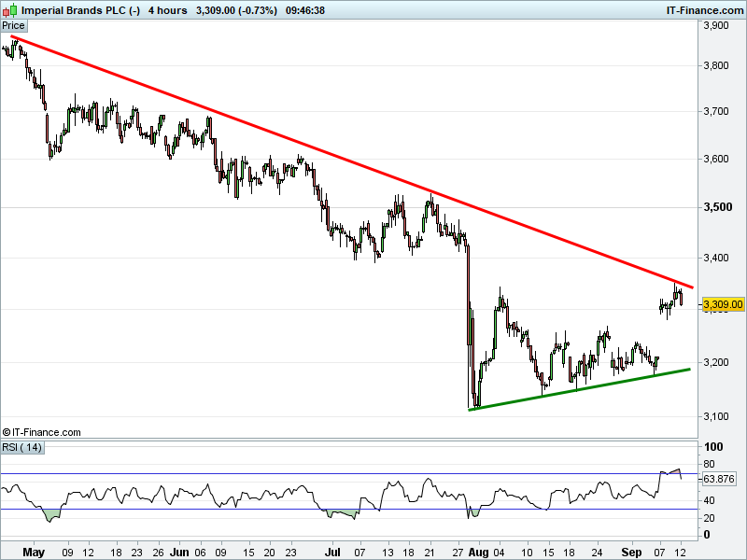Click the 3,200 price axis label

click(716, 362)
